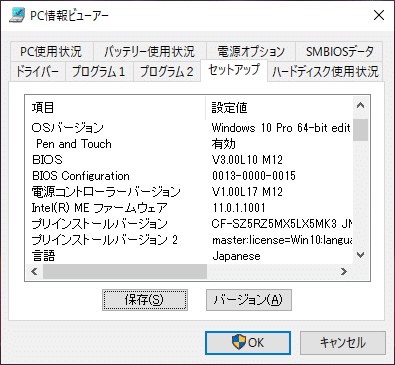Click the キャンセル button

click(x=343, y=343)
